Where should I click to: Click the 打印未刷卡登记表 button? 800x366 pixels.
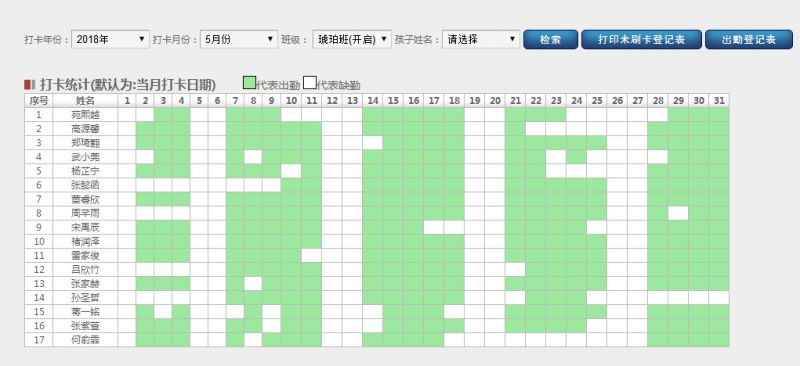[641, 39]
